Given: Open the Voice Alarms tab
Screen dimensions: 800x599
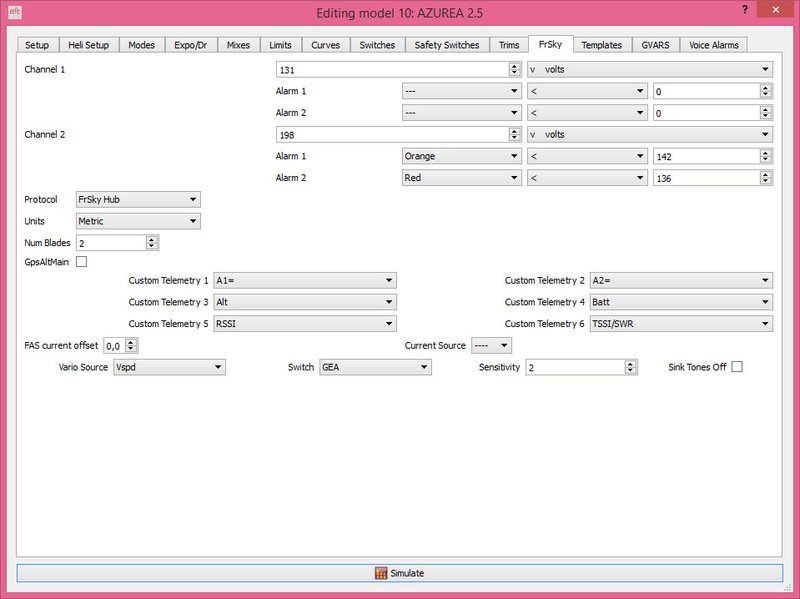Looking at the screenshot, I should click(x=714, y=45).
